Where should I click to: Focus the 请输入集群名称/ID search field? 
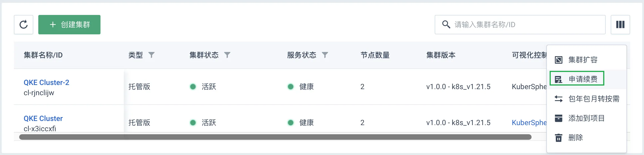(520, 25)
